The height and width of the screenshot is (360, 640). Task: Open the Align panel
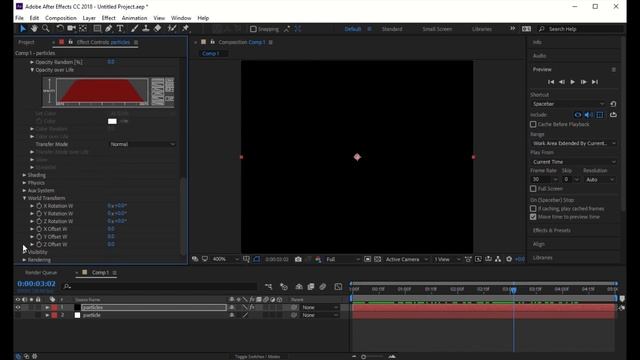[538, 244]
